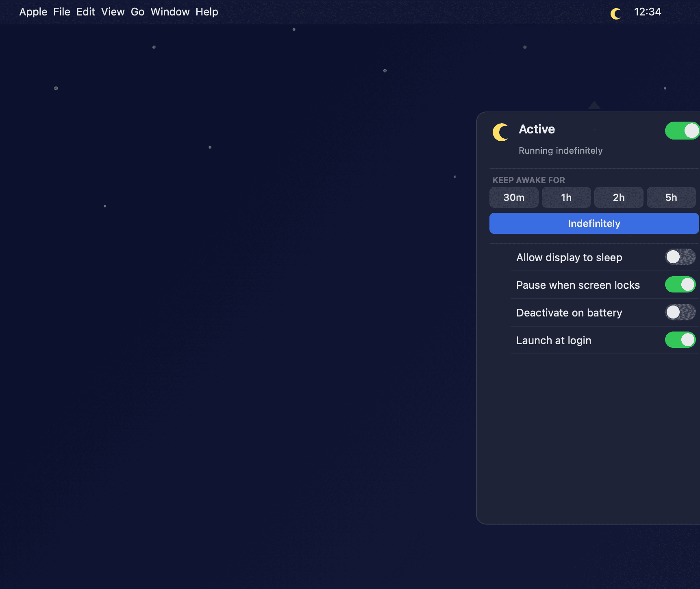Open the View menu

pos(113,12)
